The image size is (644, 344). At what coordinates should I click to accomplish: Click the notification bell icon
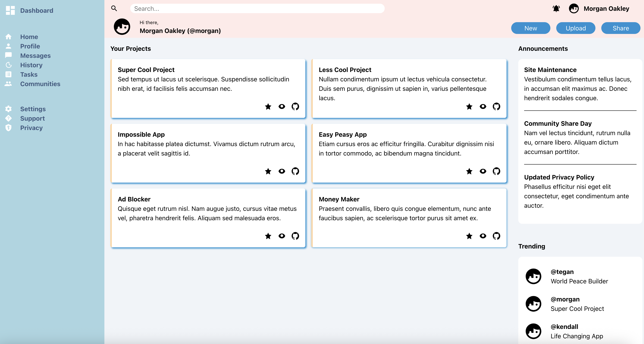[556, 9]
